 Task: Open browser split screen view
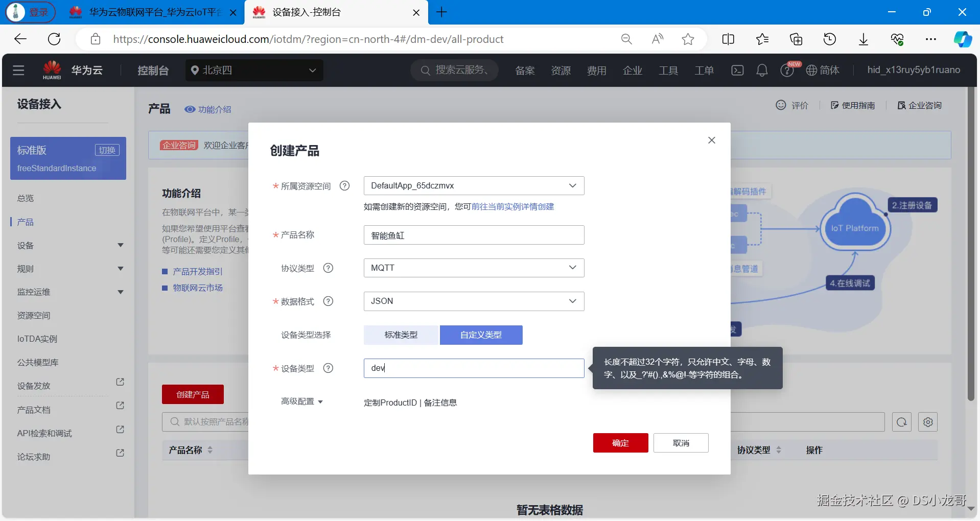tap(728, 39)
